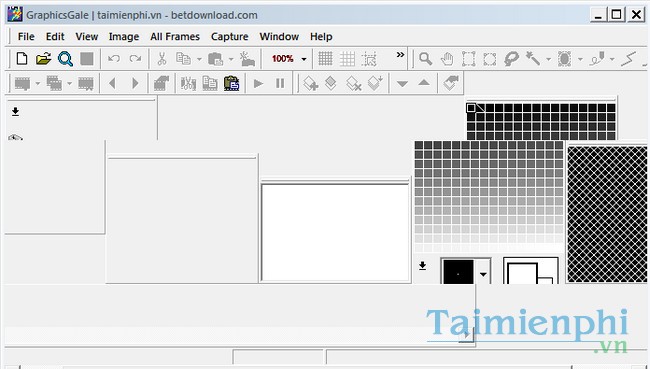This screenshot has height=369, width=650.
Task: Open the Image menu
Action: [x=124, y=36]
